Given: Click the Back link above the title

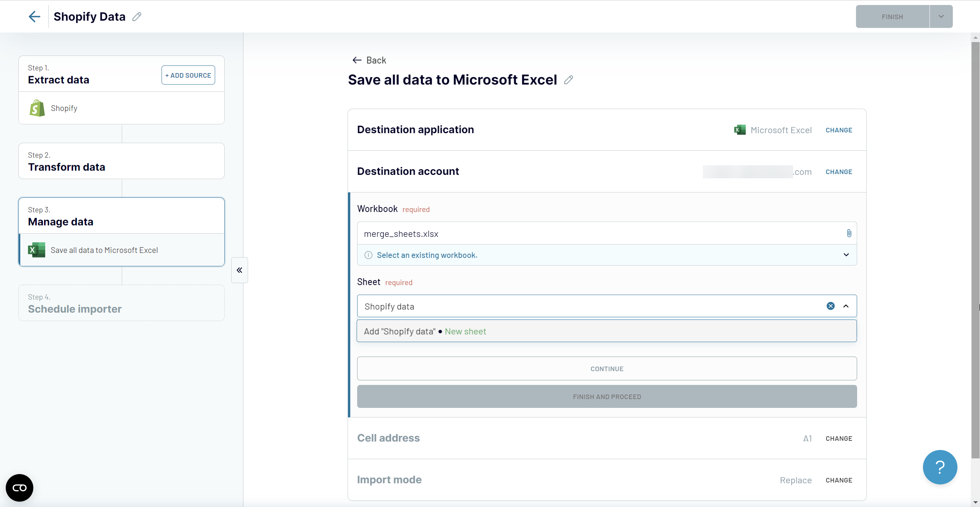Looking at the screenshot, I should (369, 60).
